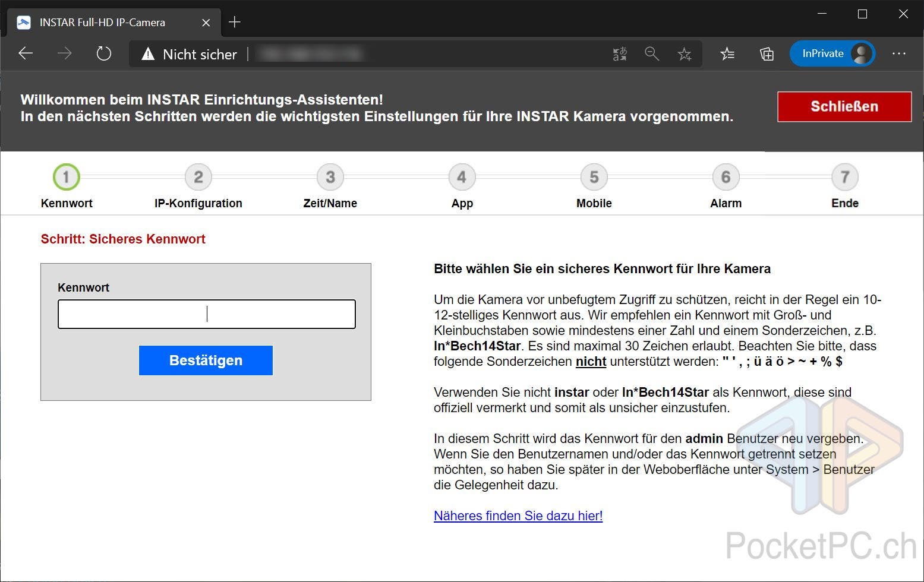Click the red Schließen button
The width and height of the screenshot is (924, 582).
844,106
